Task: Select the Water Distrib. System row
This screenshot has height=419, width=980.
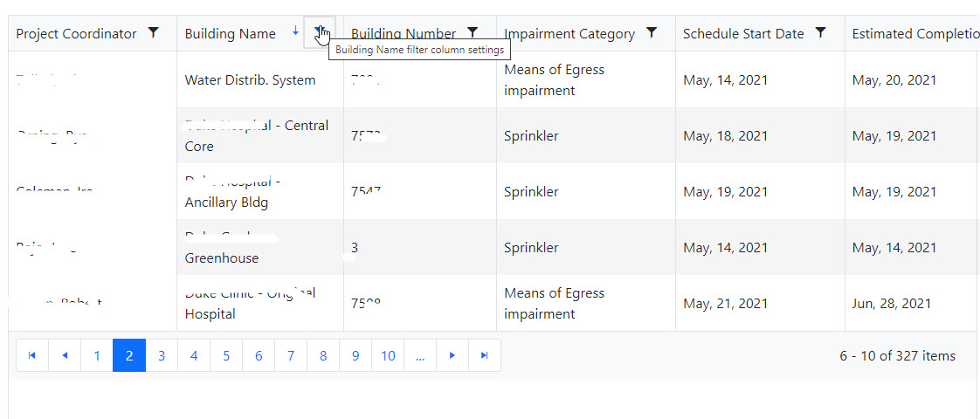Action: pyautogui.click(x=250, y=80)
